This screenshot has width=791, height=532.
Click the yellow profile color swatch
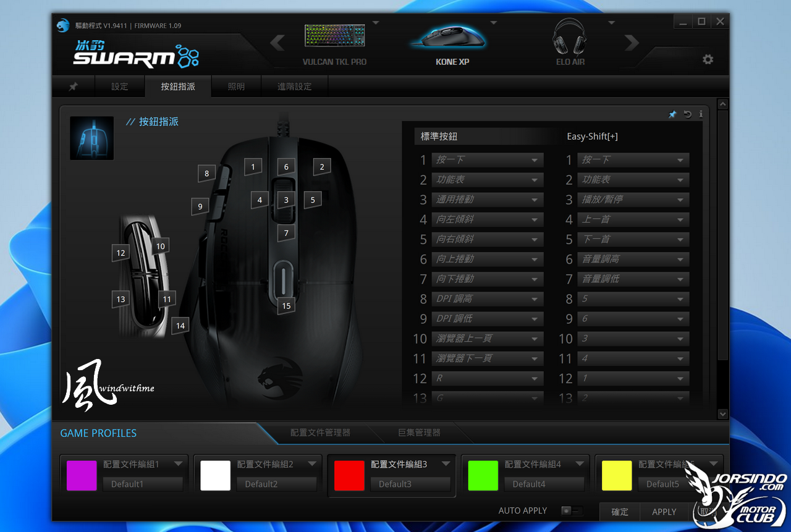pos(617,476)
